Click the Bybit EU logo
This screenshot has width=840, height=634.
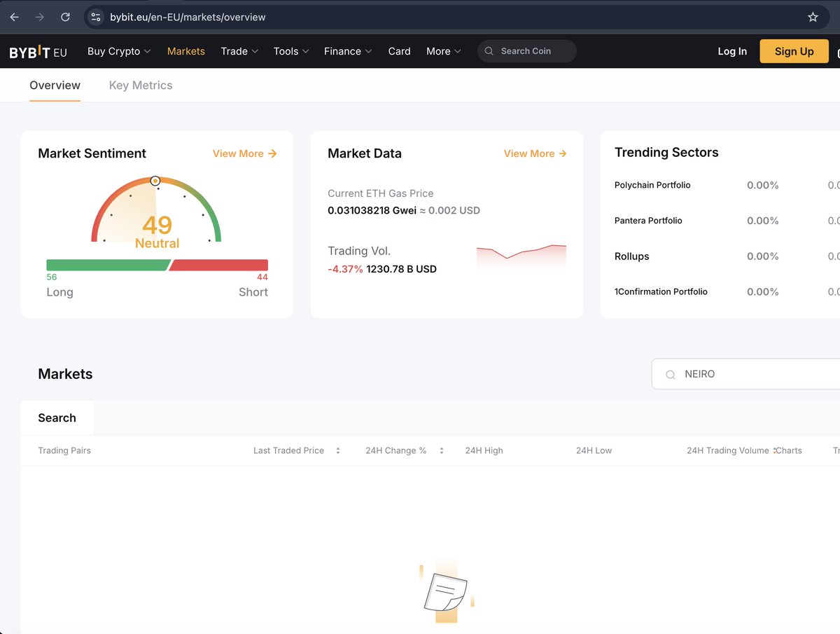point(38,52)
